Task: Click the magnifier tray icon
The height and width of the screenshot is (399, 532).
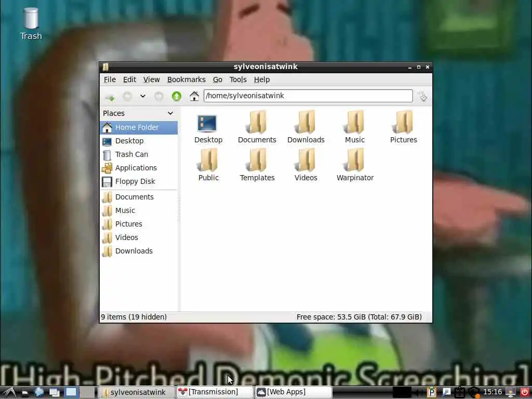Action: point(446,393)
